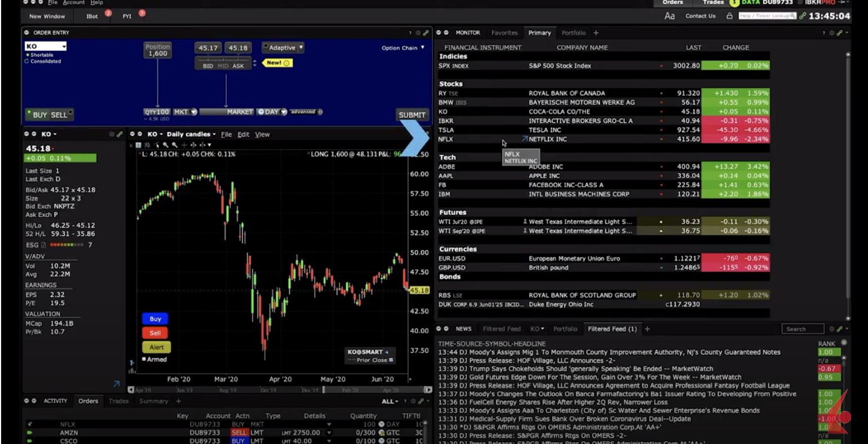Open the Trades tab in Activity panel

118,401
